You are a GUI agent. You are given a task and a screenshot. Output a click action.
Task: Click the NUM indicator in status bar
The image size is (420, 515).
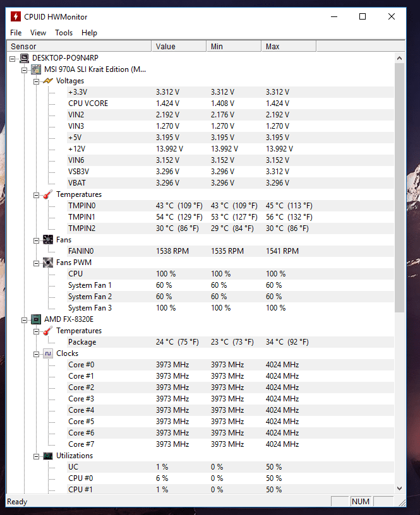coord(361,502)
